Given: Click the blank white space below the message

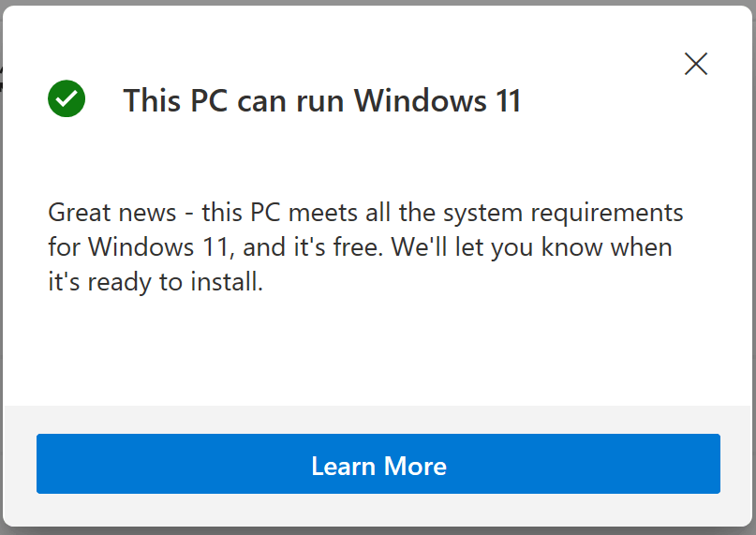Looking at the screenshot, I should coord(378,352).
